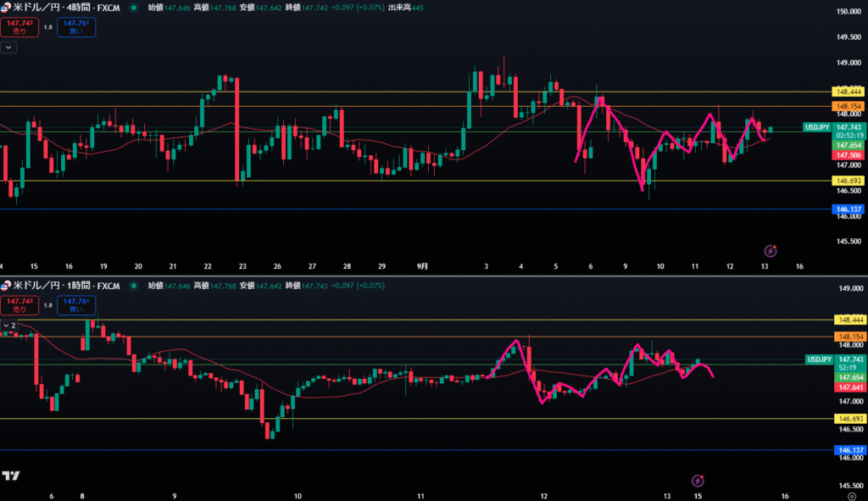Click the 1.8 spread value on 1時間 chart
The width and height of the screenshot is (868, 501).
pyautogui.click(x=48, y=305)
